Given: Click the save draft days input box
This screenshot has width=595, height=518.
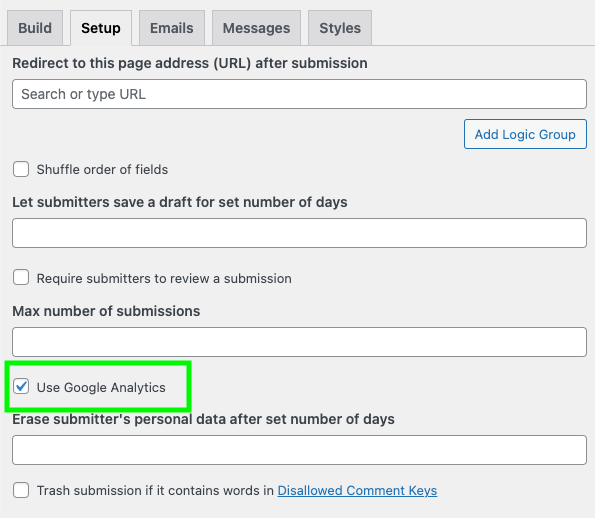Looking at the screenshot, I should [x=299, y=233].
